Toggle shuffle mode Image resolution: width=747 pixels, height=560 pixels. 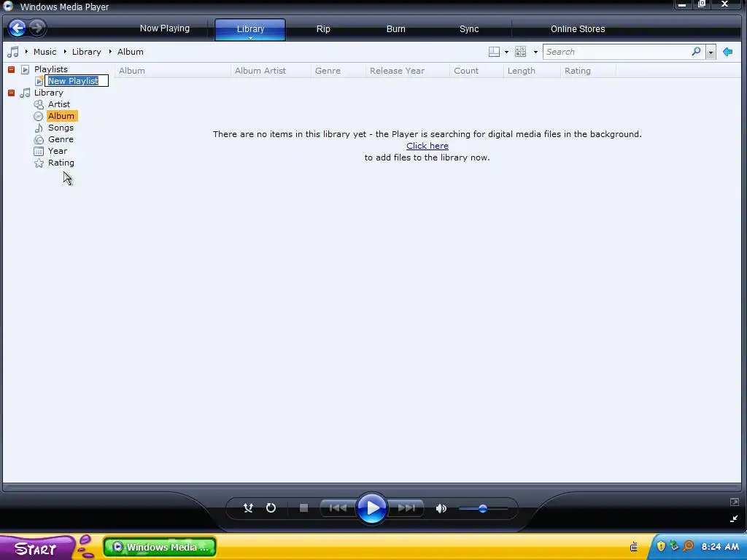(x=248, y=508)
